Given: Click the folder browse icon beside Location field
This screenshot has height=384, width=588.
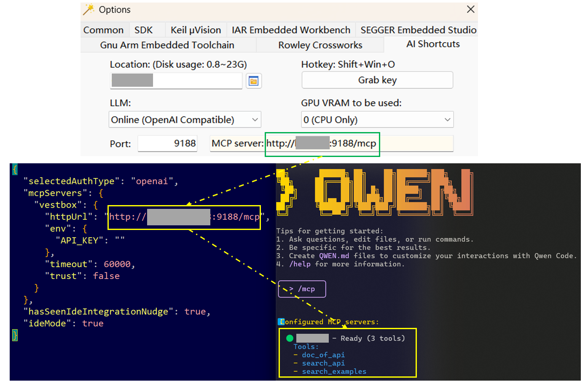Looking at the screenshot, I should coord(253,81).
